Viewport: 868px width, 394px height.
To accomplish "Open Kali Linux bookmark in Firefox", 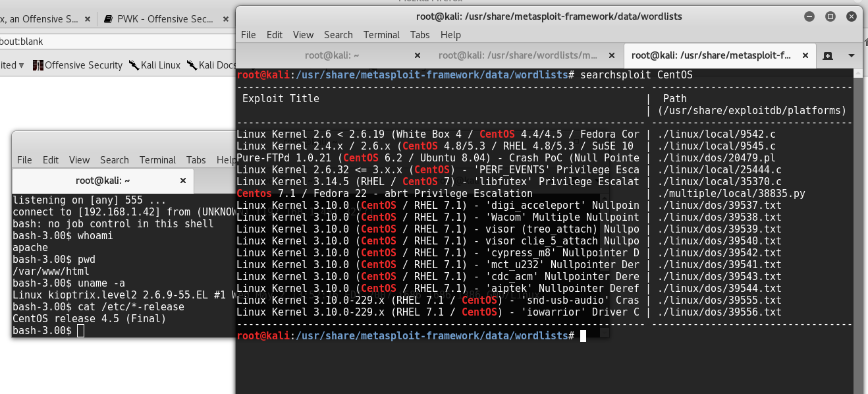I will (x=154, y=65).
